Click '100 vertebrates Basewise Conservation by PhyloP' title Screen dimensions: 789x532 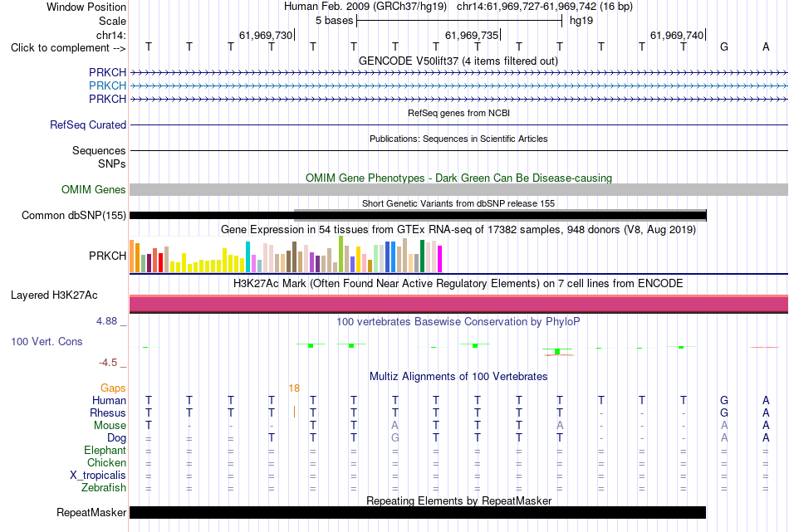(458, 322)
